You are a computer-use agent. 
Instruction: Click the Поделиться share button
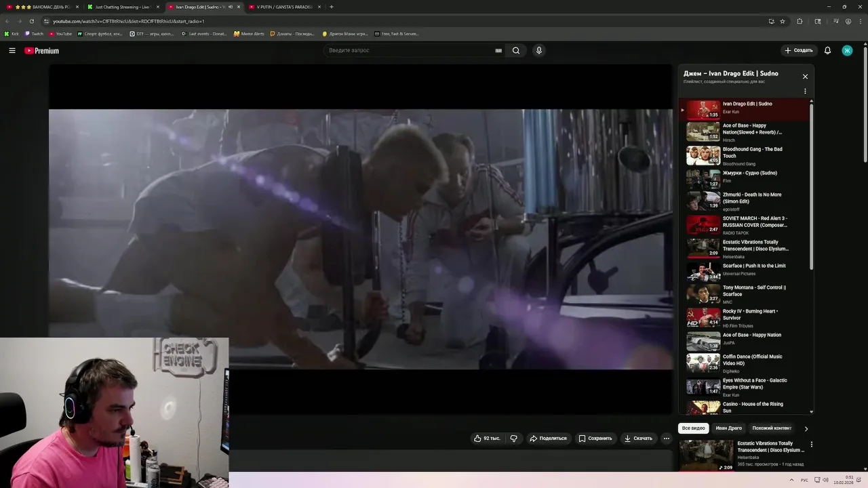pyautogui.click(x=548, y=439)
